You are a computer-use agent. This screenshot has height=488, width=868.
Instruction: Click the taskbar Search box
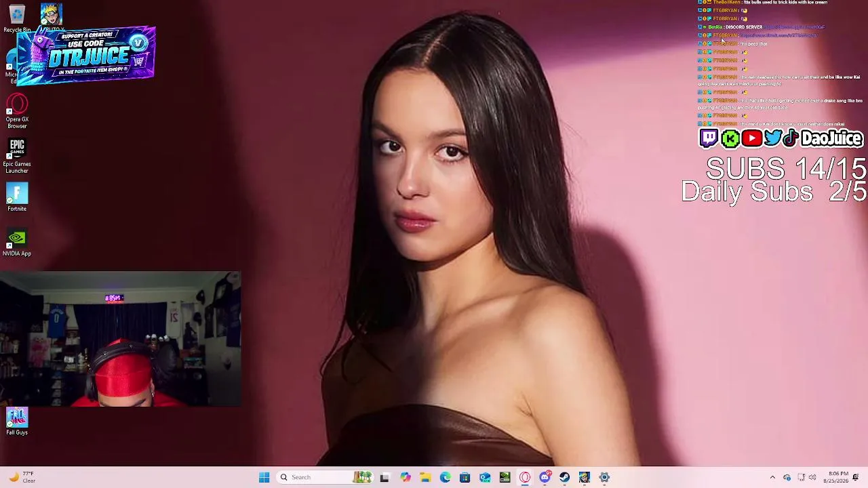325,477
